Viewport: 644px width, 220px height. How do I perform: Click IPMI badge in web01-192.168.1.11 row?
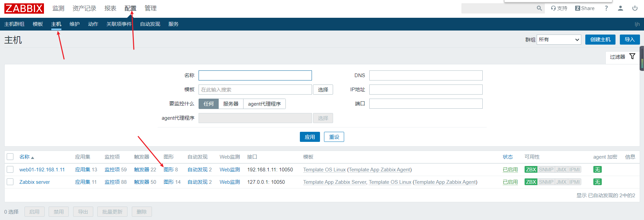coord(575,170)
